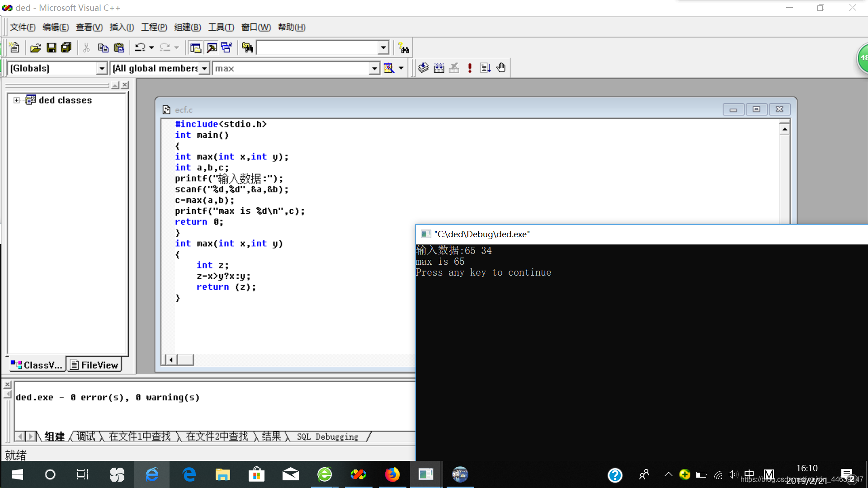Open Firefox from the taskbar
This screenshot has width=868, height=488.
(x=392, y=474)
